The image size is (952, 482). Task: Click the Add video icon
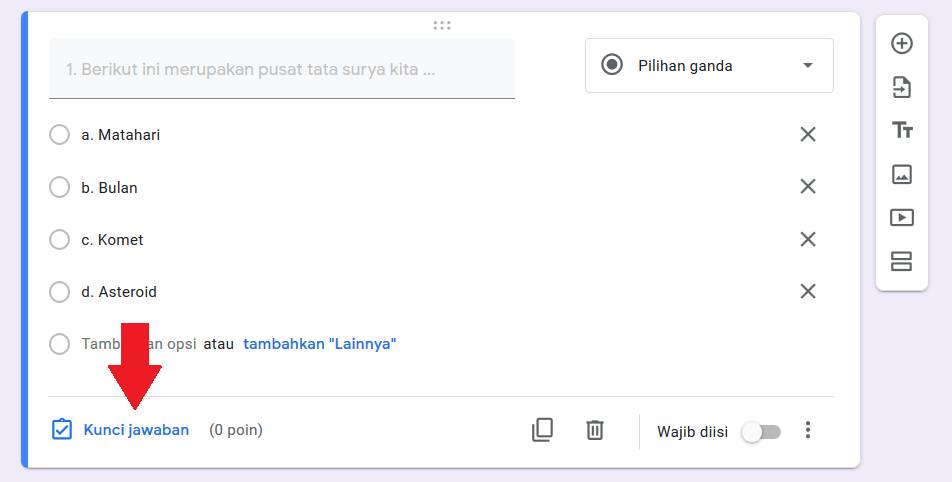tap(901, 217)
